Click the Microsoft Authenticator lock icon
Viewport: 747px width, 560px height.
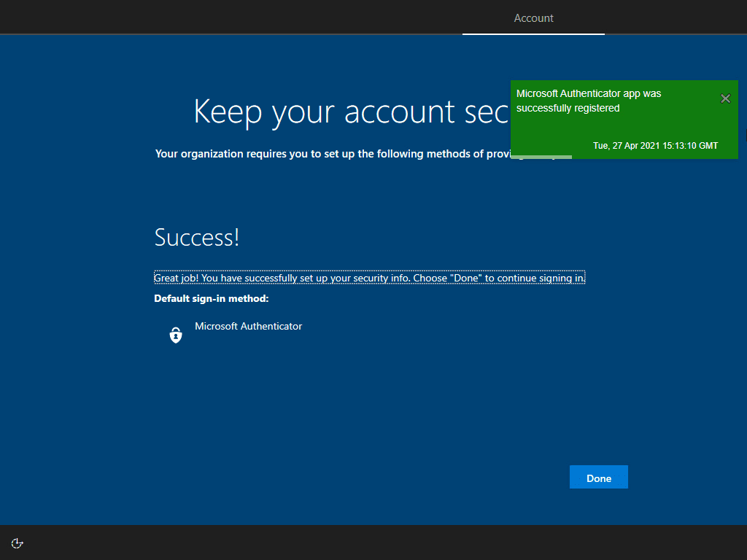coord(176,335)
